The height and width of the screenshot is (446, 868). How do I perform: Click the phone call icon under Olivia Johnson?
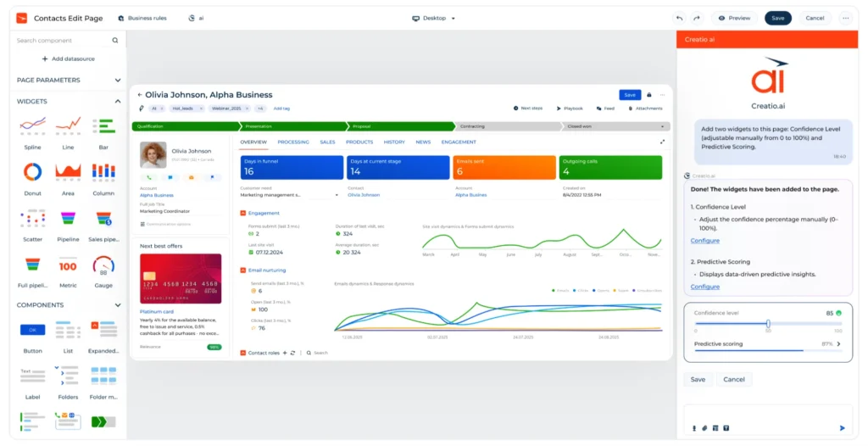point(149,177)
